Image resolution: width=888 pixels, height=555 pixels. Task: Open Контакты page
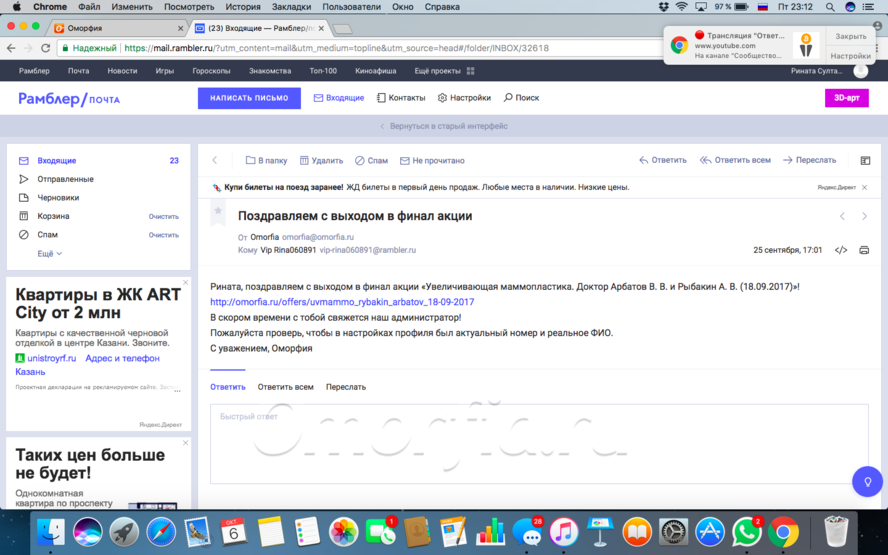pos(401,97)
